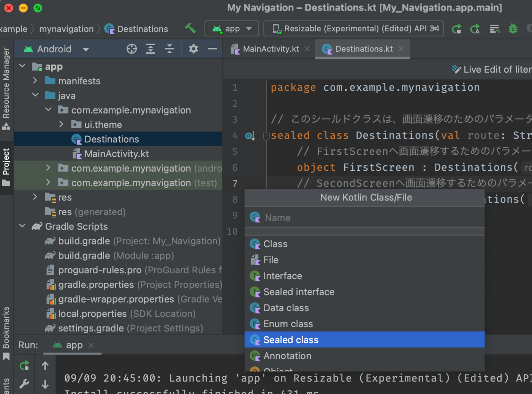Click Select Opened File target icon

tap(131, 49)
